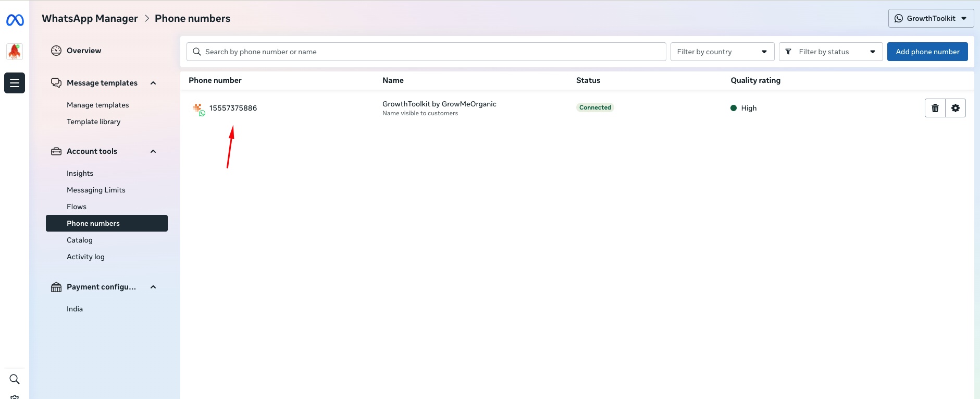Screen dimensions: 980x399
Task: View the Activity log
Action: pyautogui.click(x=86, y=257)
